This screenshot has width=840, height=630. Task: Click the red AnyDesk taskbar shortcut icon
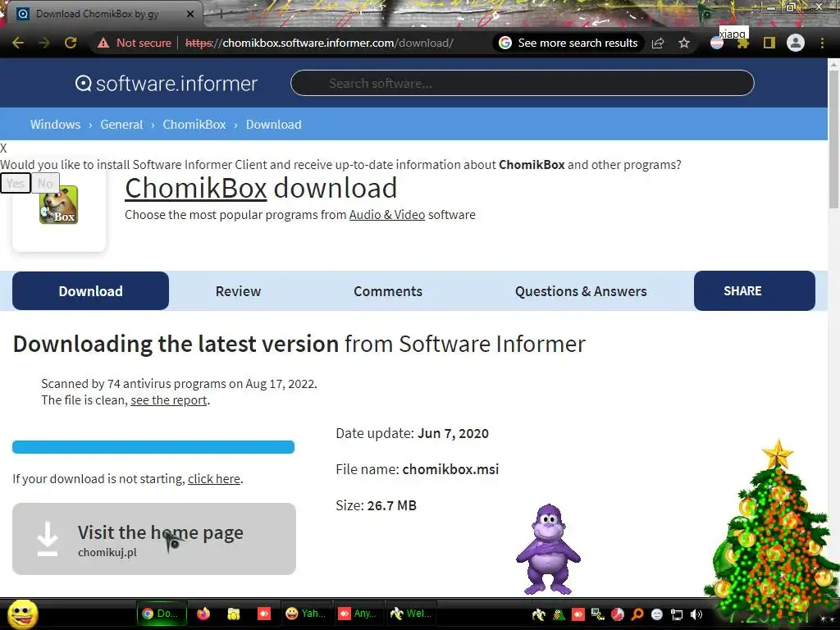(263, 614)
